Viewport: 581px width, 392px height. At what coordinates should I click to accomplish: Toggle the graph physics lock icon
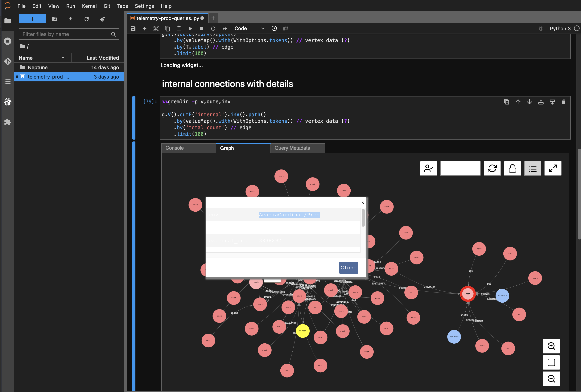tap(512, 168)
